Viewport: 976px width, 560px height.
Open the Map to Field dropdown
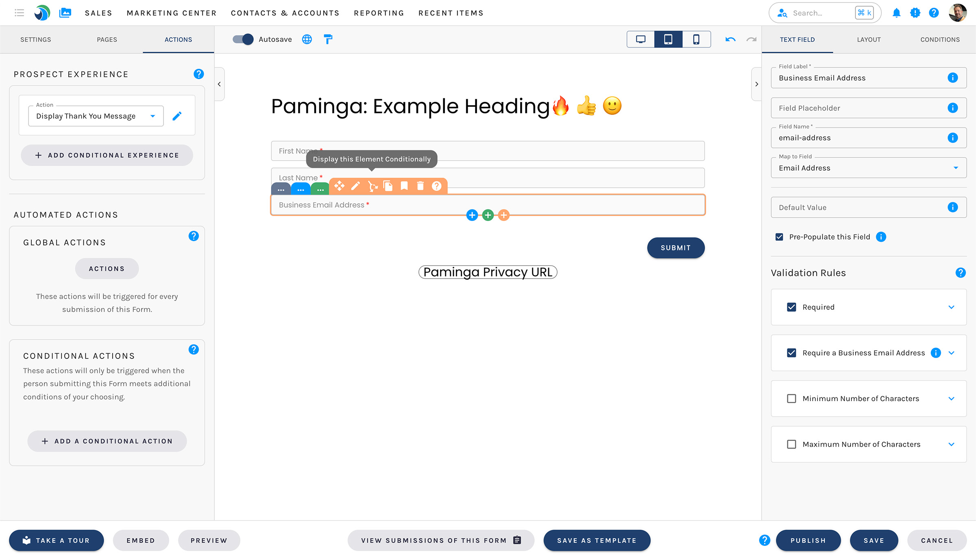click(868, 168)
